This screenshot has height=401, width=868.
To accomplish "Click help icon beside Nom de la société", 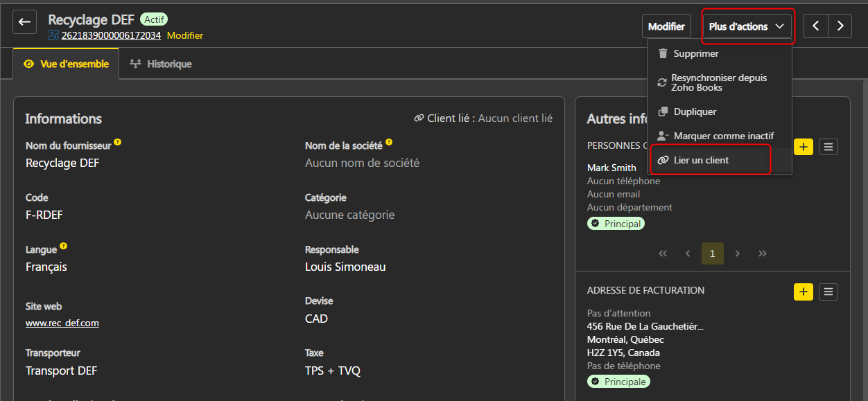I will [389, 143].
